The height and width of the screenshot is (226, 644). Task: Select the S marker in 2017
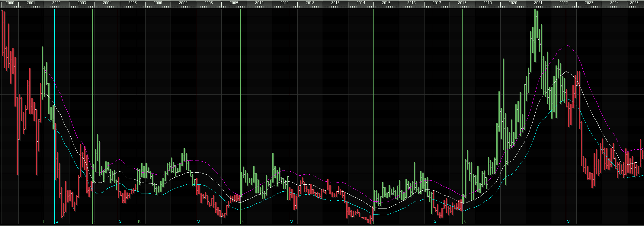point(435,221)
